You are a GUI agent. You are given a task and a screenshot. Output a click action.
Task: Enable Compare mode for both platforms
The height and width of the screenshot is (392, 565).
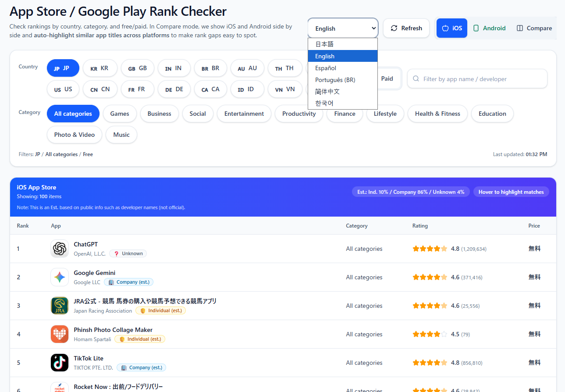pos(534,28)
